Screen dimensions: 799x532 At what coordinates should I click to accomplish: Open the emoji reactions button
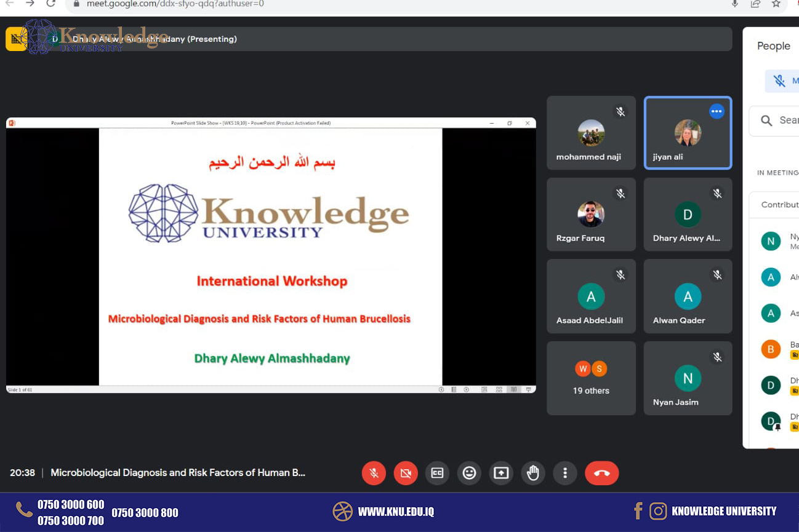(470, 473)
